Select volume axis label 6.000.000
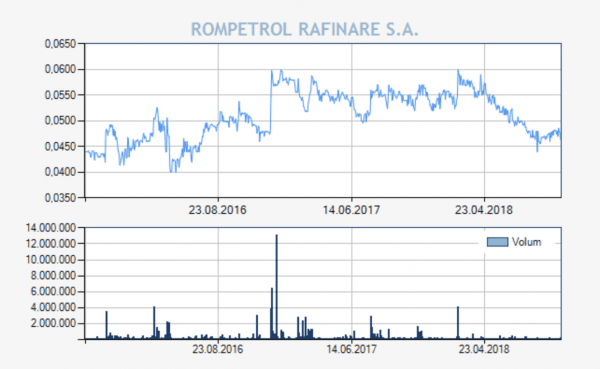The height and width of the screenshot is (369, 600). 53,292
